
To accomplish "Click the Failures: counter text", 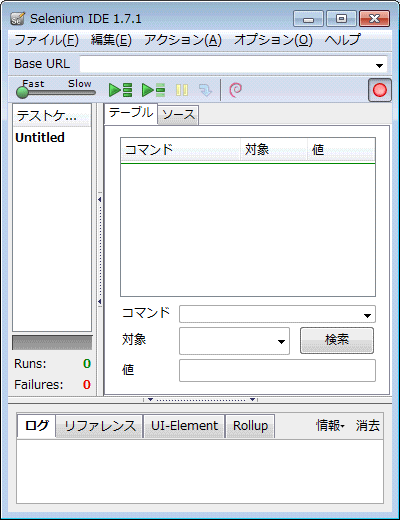I will coord(39,385).
